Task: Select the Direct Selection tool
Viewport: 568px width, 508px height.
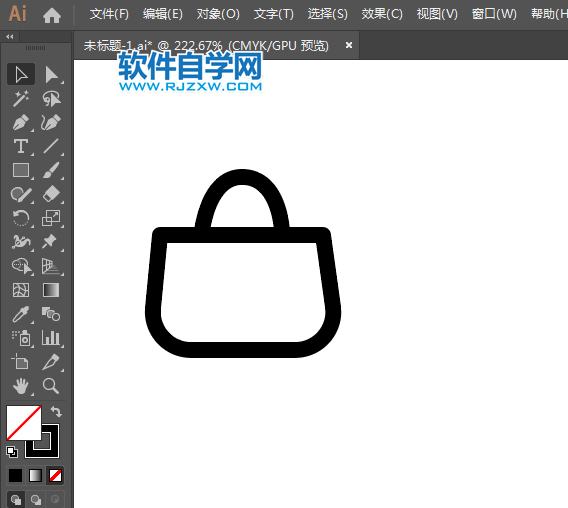Action: (x=51, y=75)
